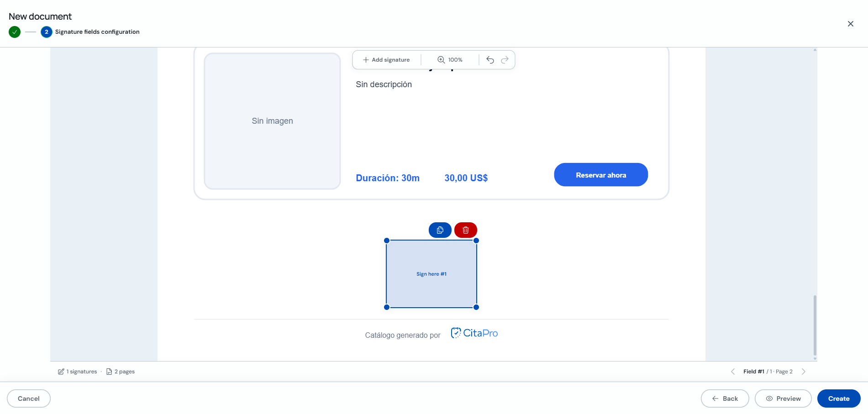Click the CitaPro logo
Viewport: 868px width, 414px height.
click(474, 333)
